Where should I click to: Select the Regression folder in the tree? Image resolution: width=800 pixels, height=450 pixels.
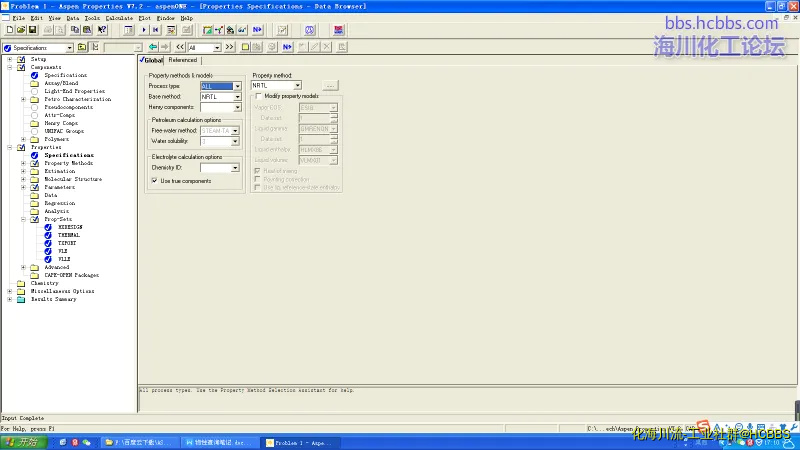coord(59,203)
